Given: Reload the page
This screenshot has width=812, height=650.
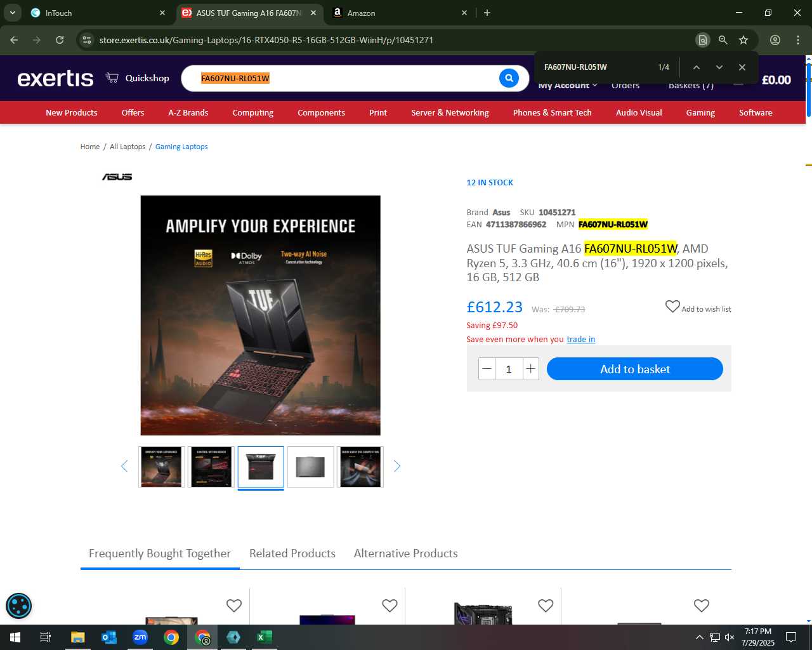Looking at the screenshot, I should pyautogui.click(x=60, y=40).
